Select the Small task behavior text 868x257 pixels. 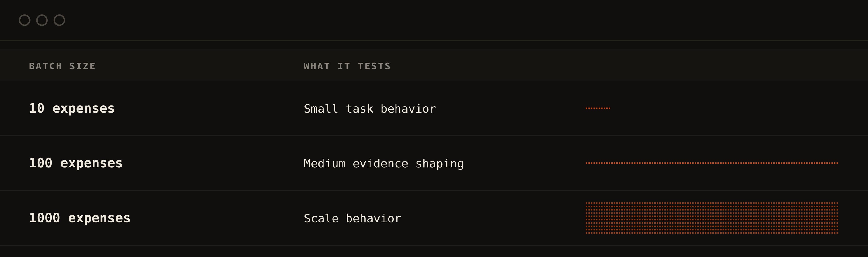tap(370, 109)
